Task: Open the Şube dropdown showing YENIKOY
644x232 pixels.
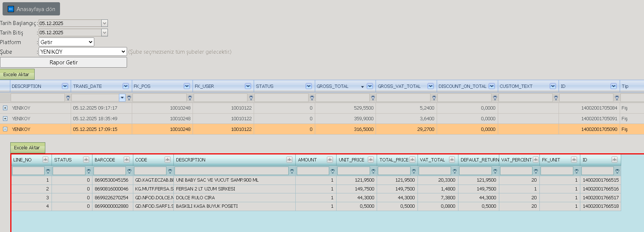Action: tap(83, 52)
